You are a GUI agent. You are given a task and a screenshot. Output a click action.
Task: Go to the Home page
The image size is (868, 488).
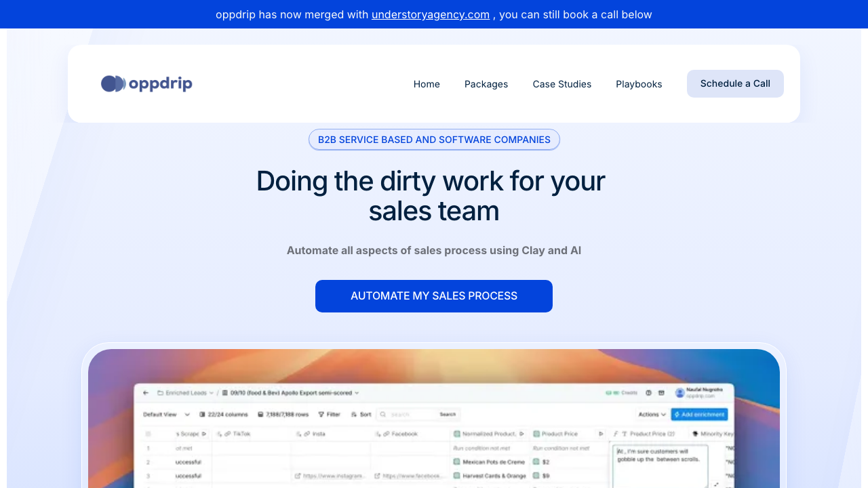point(427,84)
